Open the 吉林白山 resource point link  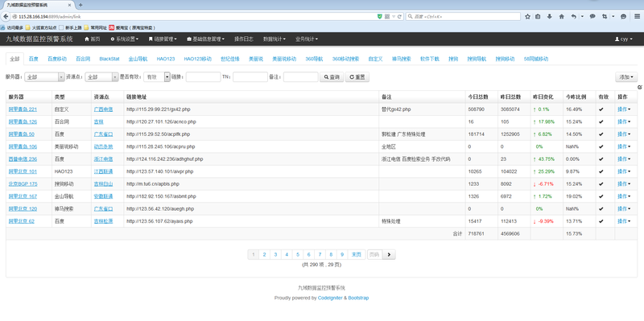(103, 184)
